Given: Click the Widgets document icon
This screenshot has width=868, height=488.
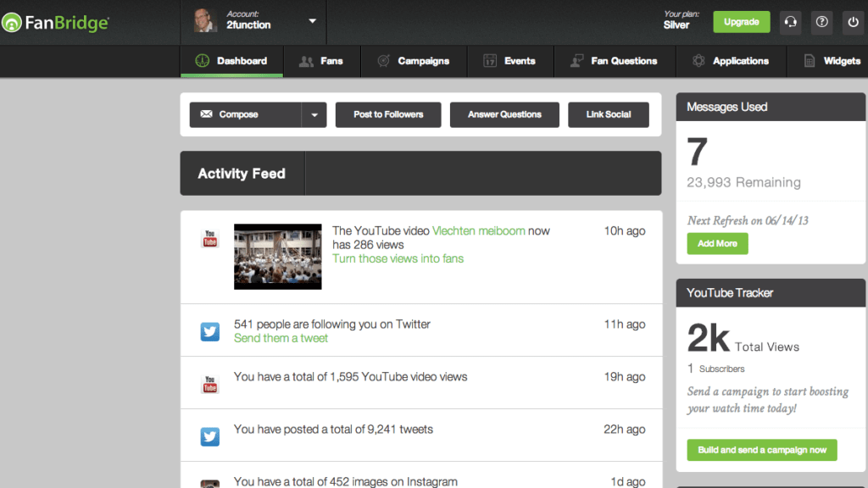Looking at the screenshot, I should (810, 61).
